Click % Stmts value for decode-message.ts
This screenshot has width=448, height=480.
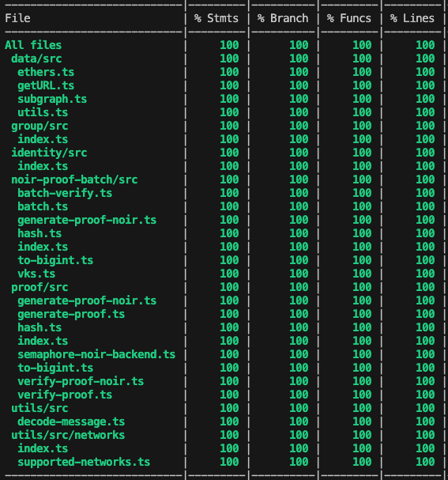click(229, 421)
